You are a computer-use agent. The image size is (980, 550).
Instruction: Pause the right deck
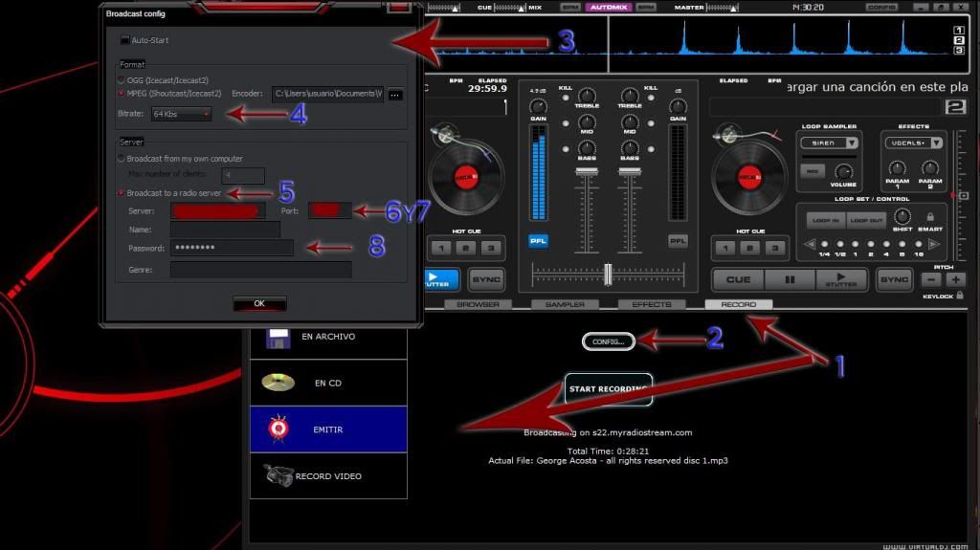tap(790, 279)
